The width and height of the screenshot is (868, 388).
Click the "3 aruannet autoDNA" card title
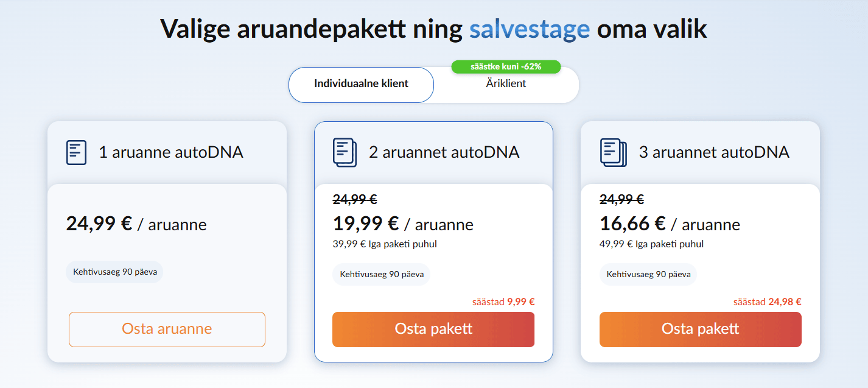714,152
